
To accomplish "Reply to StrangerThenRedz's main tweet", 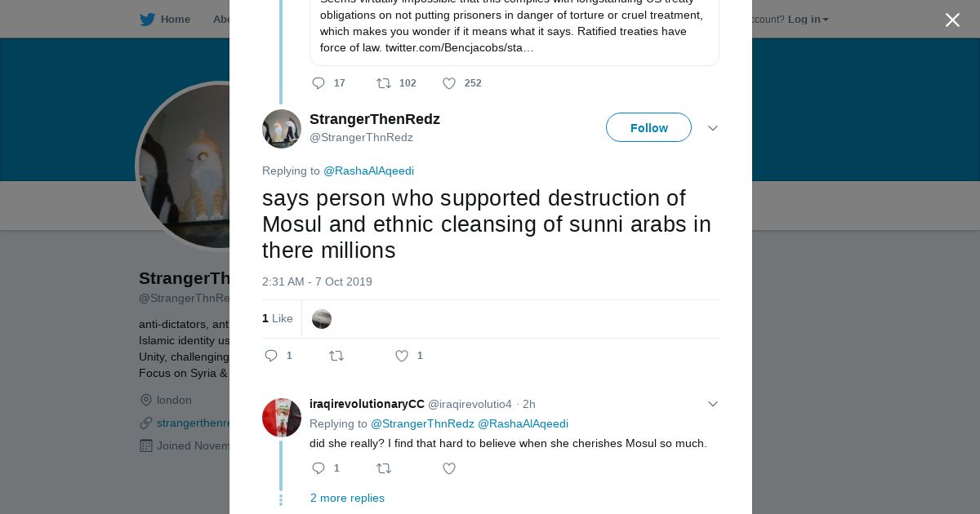I will 272,356.
